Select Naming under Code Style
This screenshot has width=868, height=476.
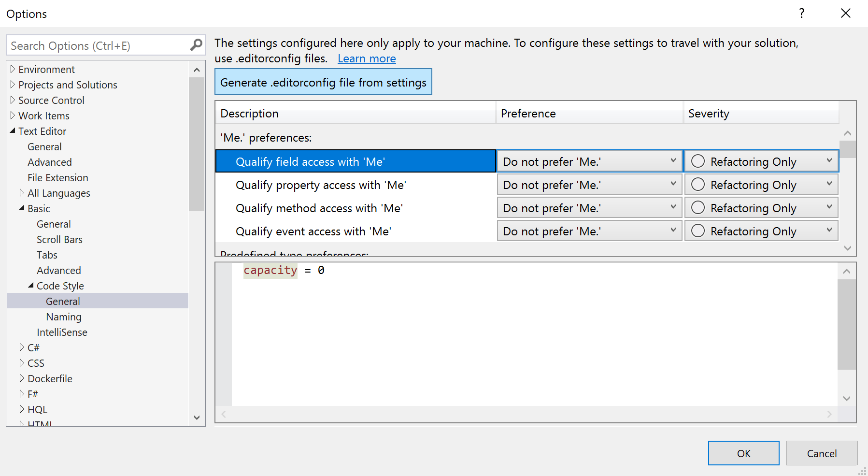pos(64,317)
